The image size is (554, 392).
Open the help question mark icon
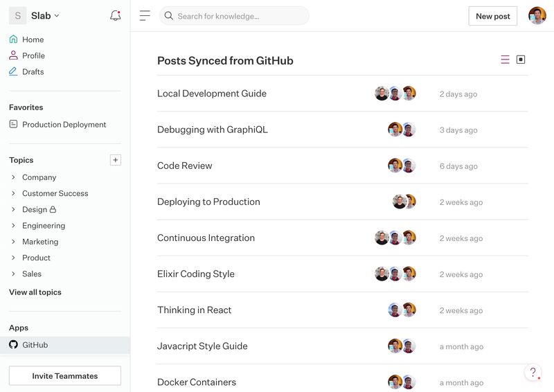(533, 373)
